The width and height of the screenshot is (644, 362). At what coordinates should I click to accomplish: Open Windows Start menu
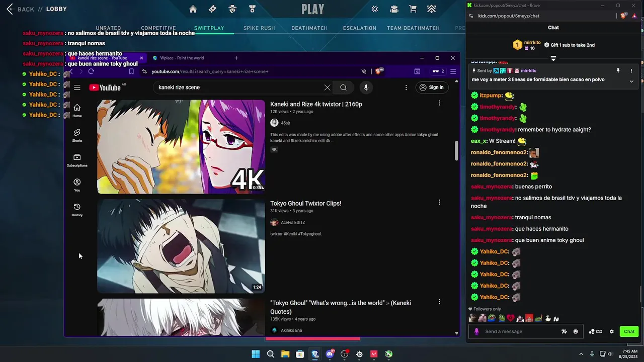coord(256,354)
